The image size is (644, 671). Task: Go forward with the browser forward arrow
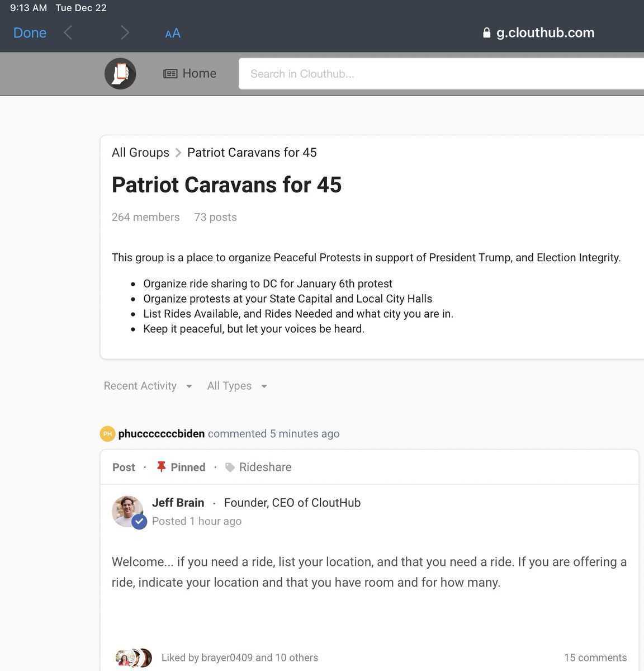(x=125, y=33)
